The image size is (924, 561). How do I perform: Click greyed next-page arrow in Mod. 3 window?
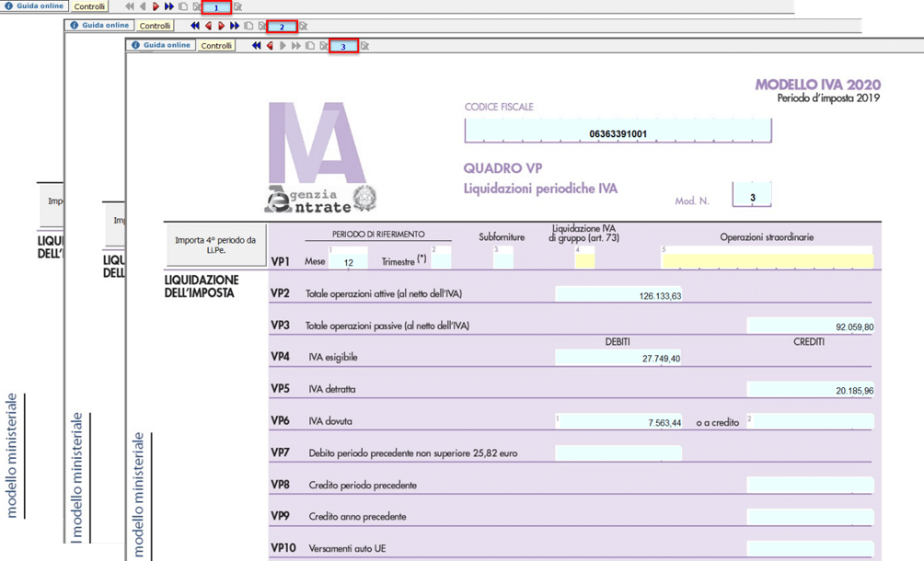coord(283,46)
